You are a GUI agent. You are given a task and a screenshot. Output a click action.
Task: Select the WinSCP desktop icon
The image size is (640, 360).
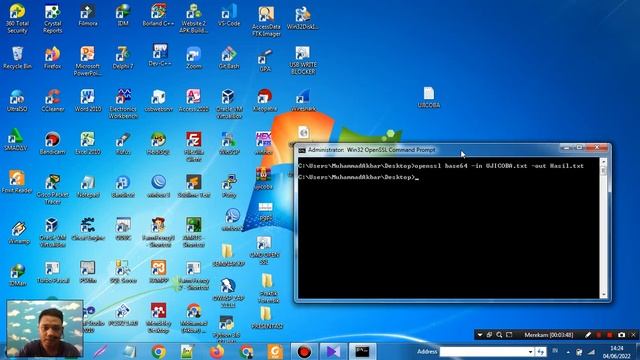click(229, 143)
